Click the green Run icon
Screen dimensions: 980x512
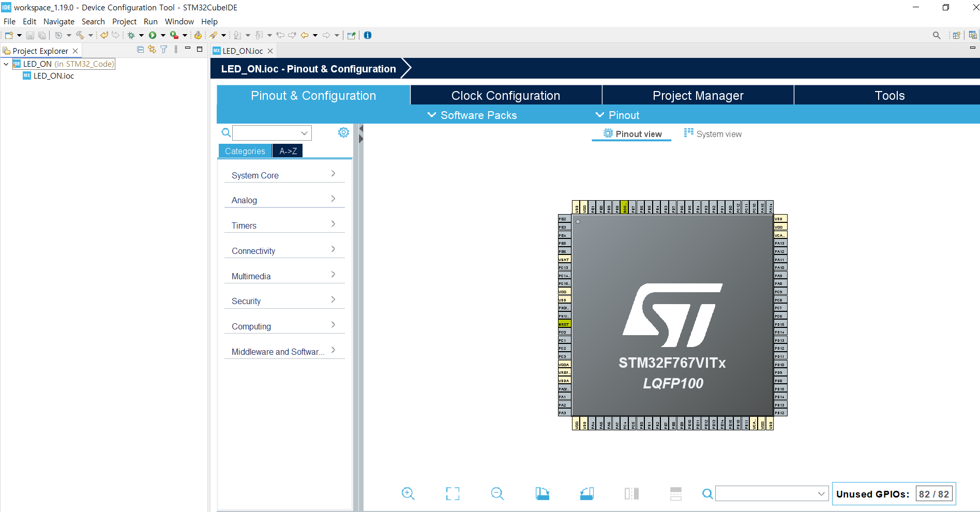tap(153, 35)
